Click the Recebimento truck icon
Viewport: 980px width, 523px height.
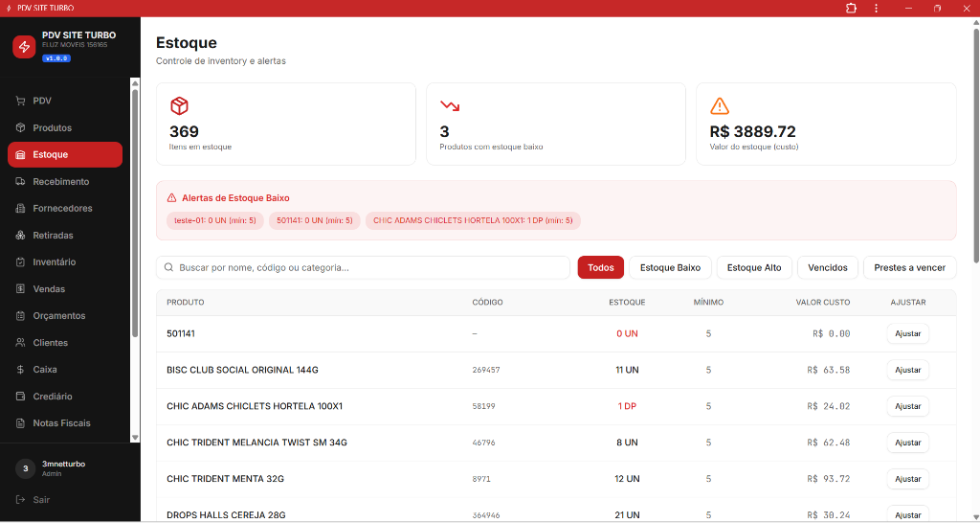pyautogui.click(x=21, y=181)
